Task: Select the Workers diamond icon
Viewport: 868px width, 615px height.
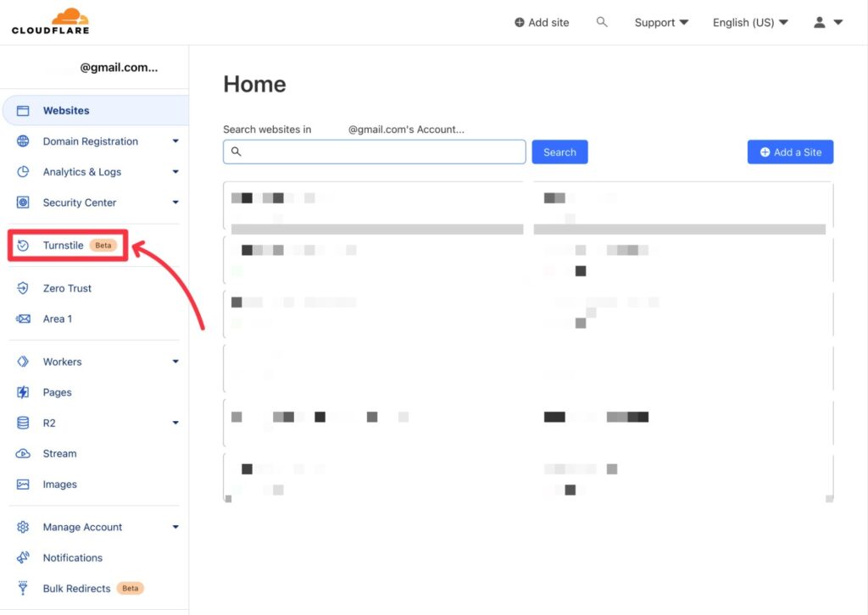Action: [x=24, y=362]
